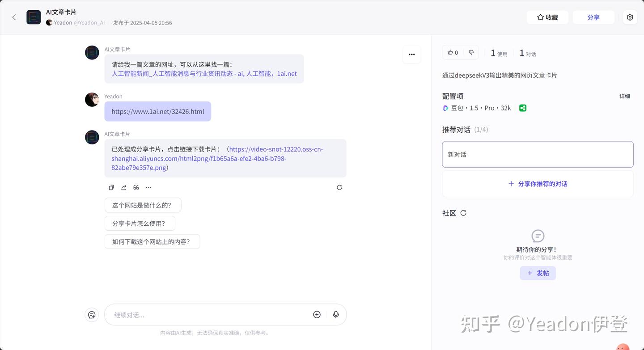This screenshot has width=644, height=350.
Task: Click the 收藏 favorite button
Action: pos(547,17)
